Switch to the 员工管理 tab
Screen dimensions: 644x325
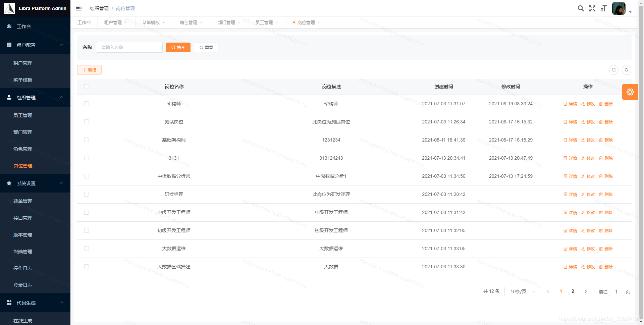point(264,22)
